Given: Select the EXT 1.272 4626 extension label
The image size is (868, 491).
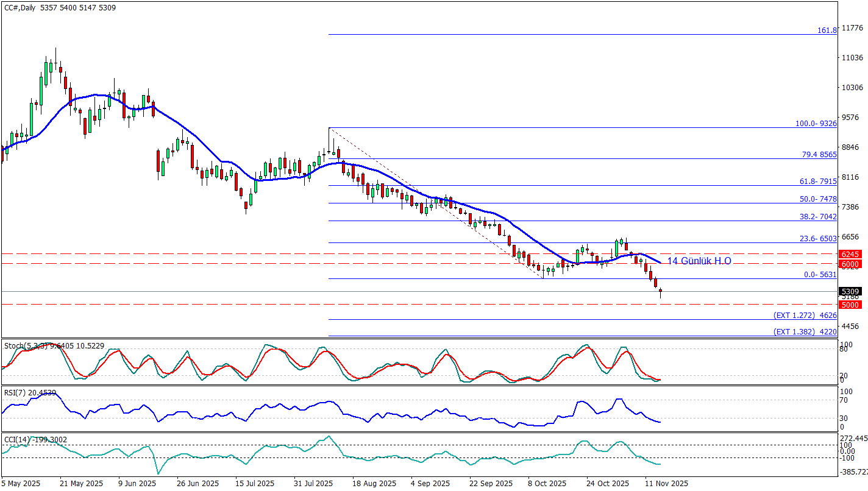Looking at the screenshot, I should point(805,316).
